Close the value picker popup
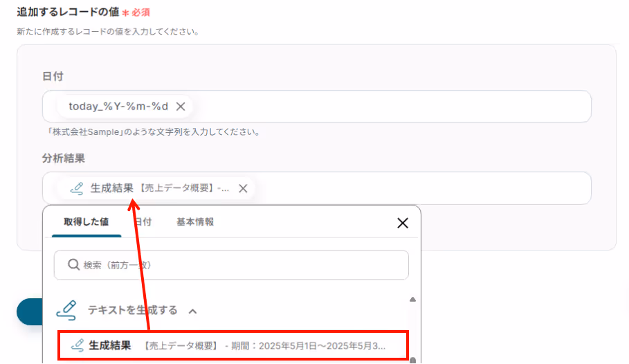The image size is (629, 364). click(x=402, y=223)
